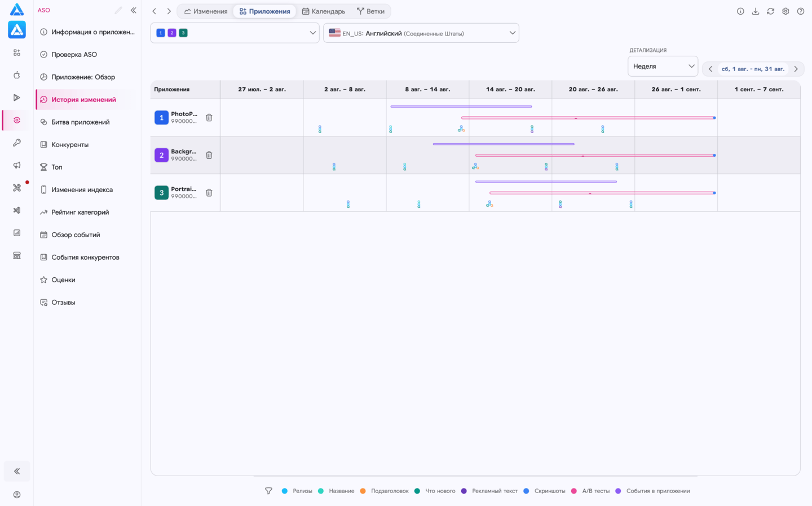Screen dimensions: 812x506
Task: Toggle Релизы legend filter
Action: (297, 491)
